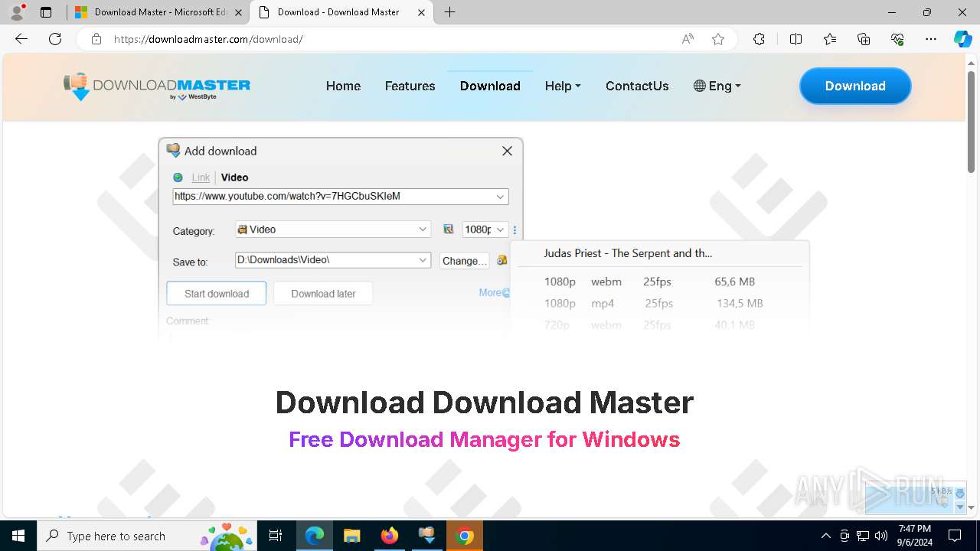Go to the Home page

(343, 86)
